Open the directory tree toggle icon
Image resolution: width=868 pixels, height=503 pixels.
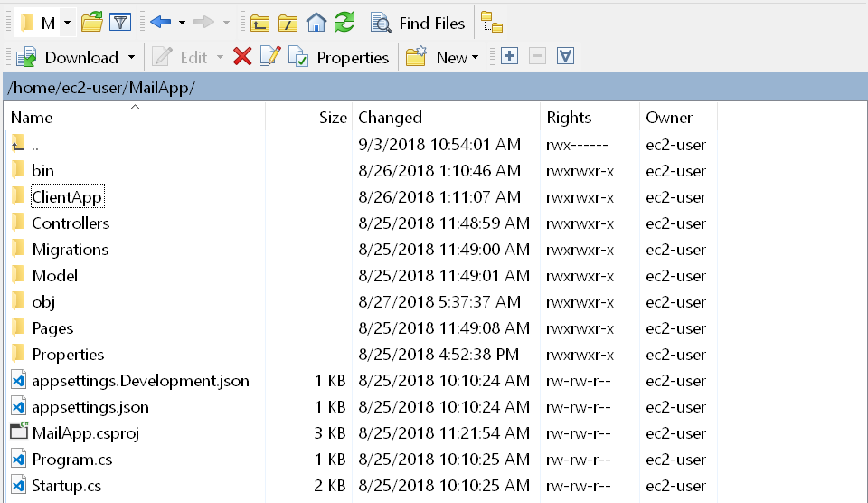491,23
